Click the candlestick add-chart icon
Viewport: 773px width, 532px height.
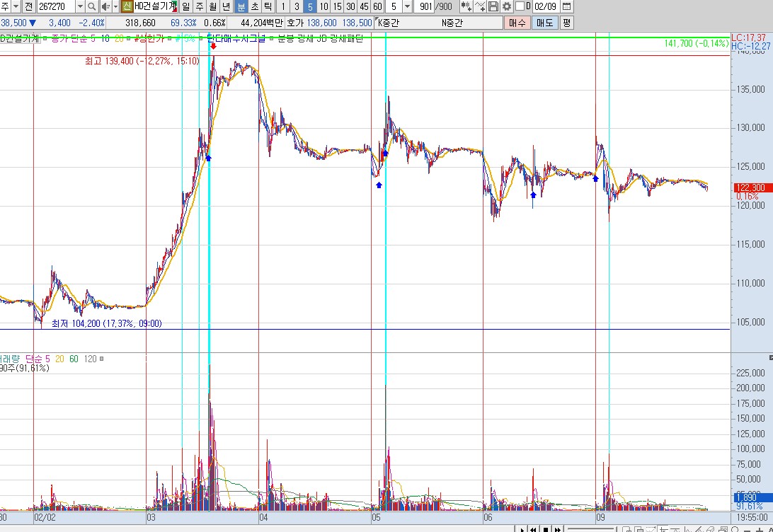pyautogui.click(x=466, y=6)
